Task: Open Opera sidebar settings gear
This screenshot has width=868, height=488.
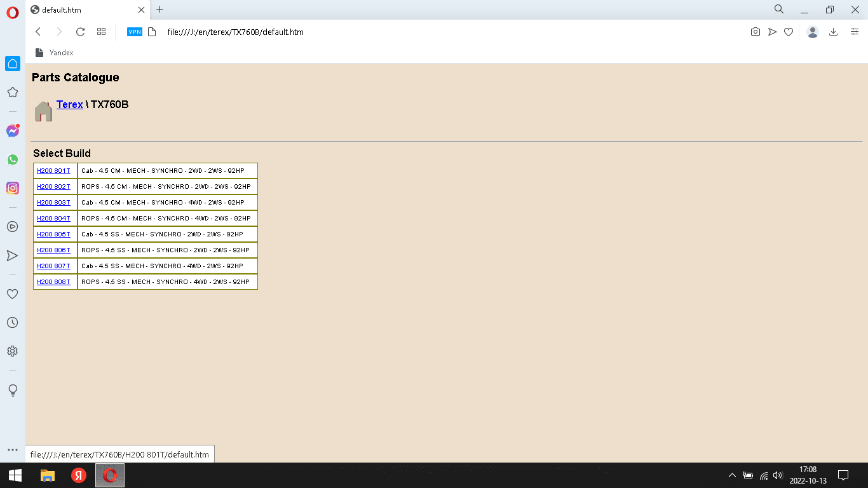Action: pyautogui.click(x=12, y=351)
